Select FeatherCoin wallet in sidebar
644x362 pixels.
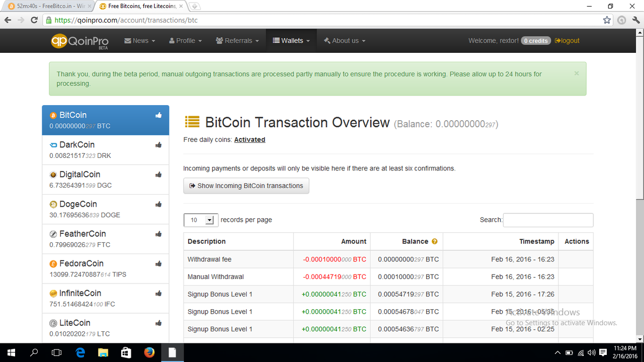(106, 239)
